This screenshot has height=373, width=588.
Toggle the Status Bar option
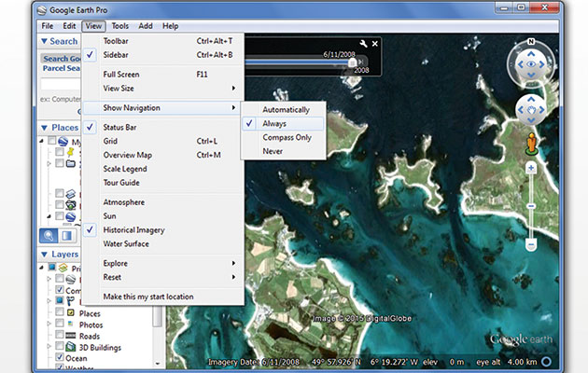163,128
